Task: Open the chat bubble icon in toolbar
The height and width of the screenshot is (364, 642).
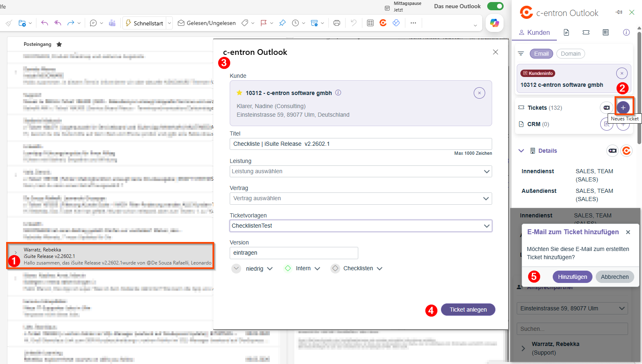Action: (x=93, y=23)
